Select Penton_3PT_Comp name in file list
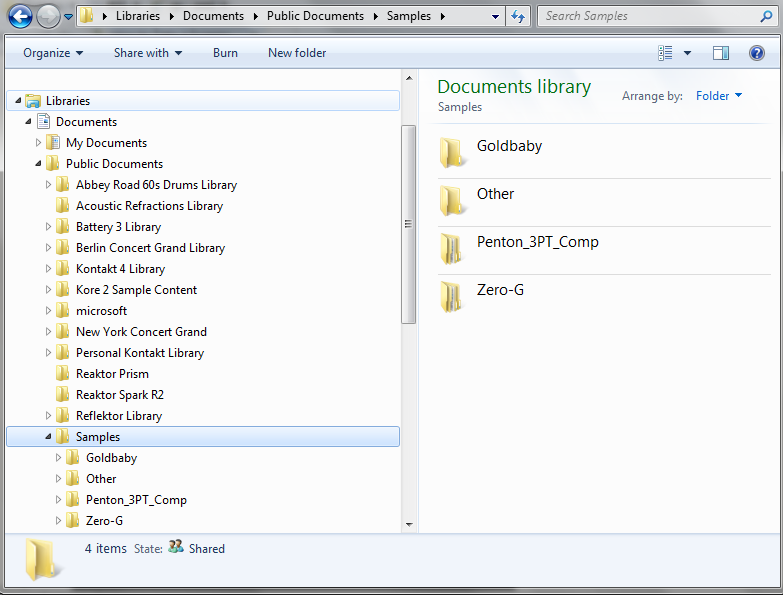Screen dimensions: 783x595 tap(537, 242)
